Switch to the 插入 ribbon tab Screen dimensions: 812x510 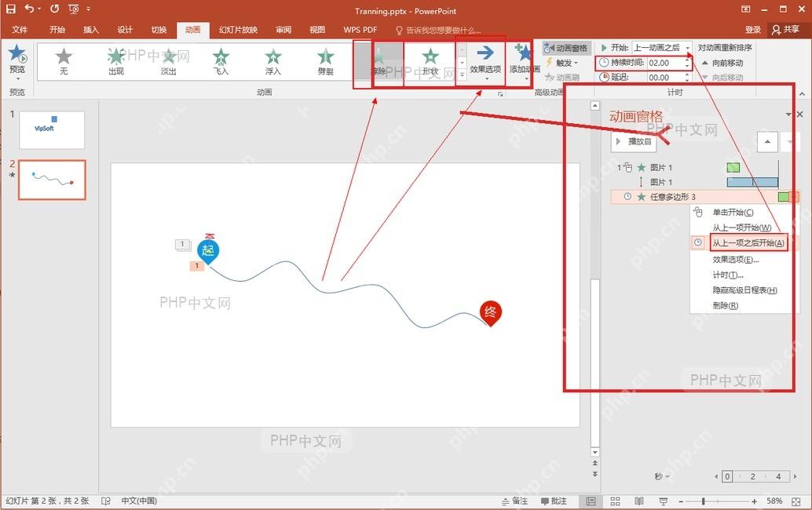pos(91,30)
